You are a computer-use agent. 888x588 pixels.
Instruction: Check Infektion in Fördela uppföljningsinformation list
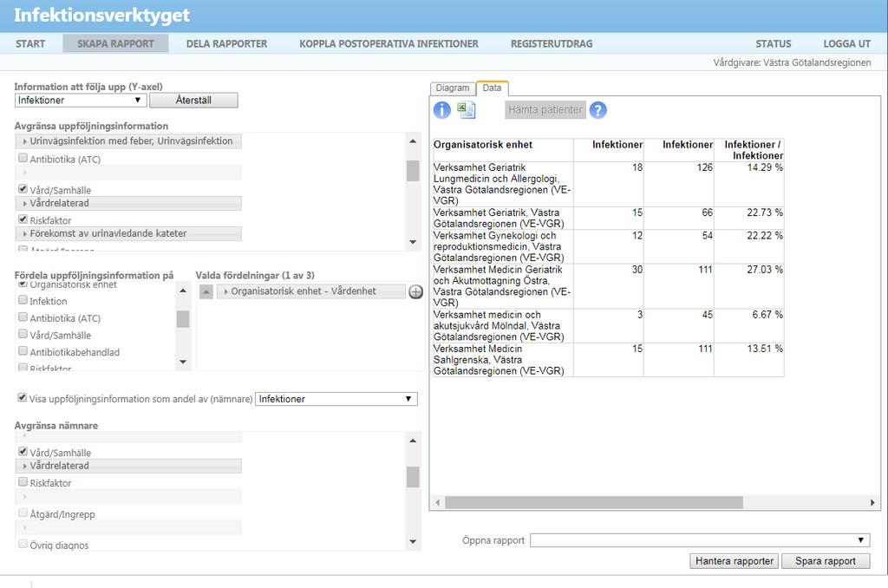point(23,300)
